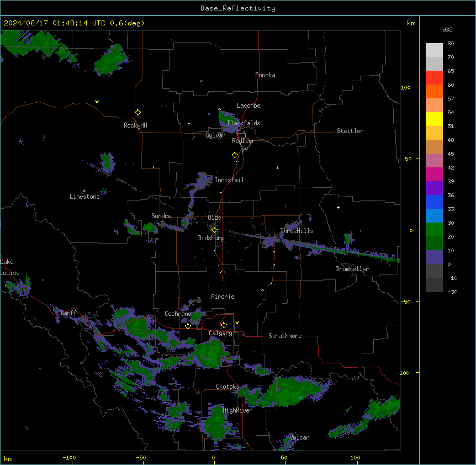Select the Lacombe city label
The height and width of the screenshot is (465, 476).
coord(248,105)
